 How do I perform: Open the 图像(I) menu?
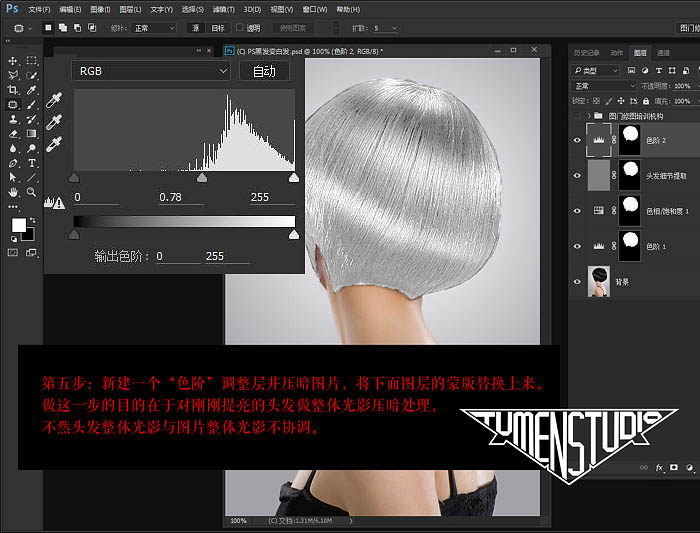[x=100, y=9]
